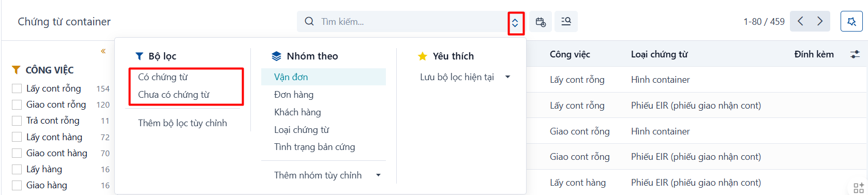The height and width of the screenshot is (195, 868).
Task: Click the pin icon button top right
Action: pos(851,21)
